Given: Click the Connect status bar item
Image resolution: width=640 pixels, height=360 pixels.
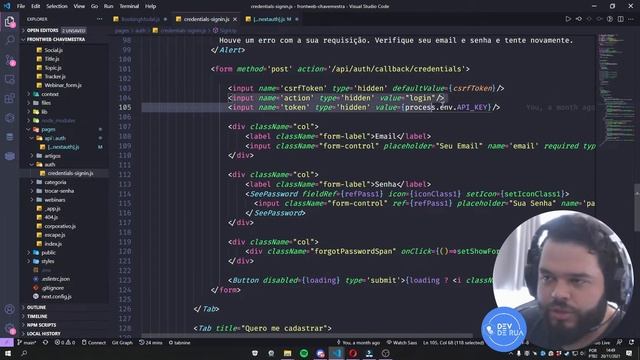Looking at the screenshot, I should tap(93, 342).
